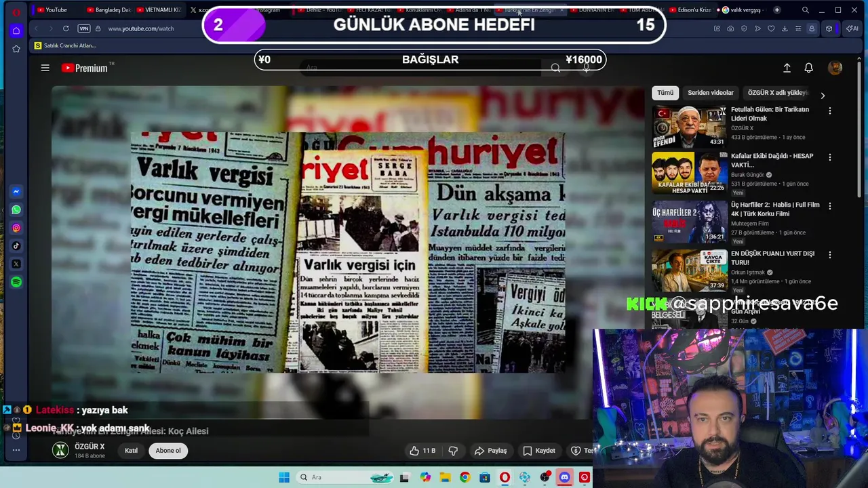Switch to valık vergşsş Google tab

741,10
